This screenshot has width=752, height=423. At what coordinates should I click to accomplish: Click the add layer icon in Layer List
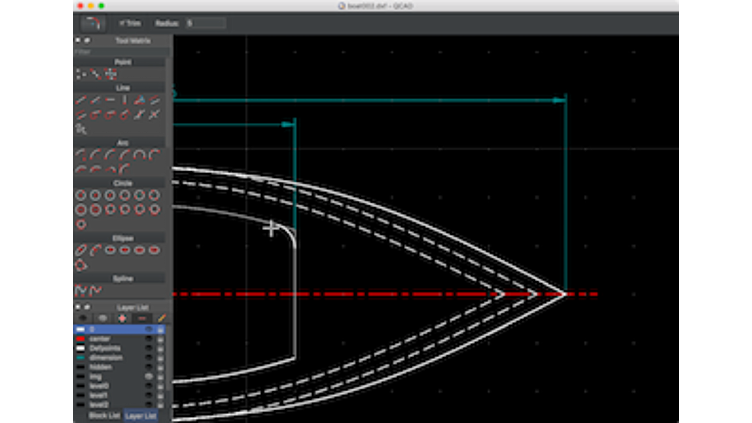click(122, 318)
